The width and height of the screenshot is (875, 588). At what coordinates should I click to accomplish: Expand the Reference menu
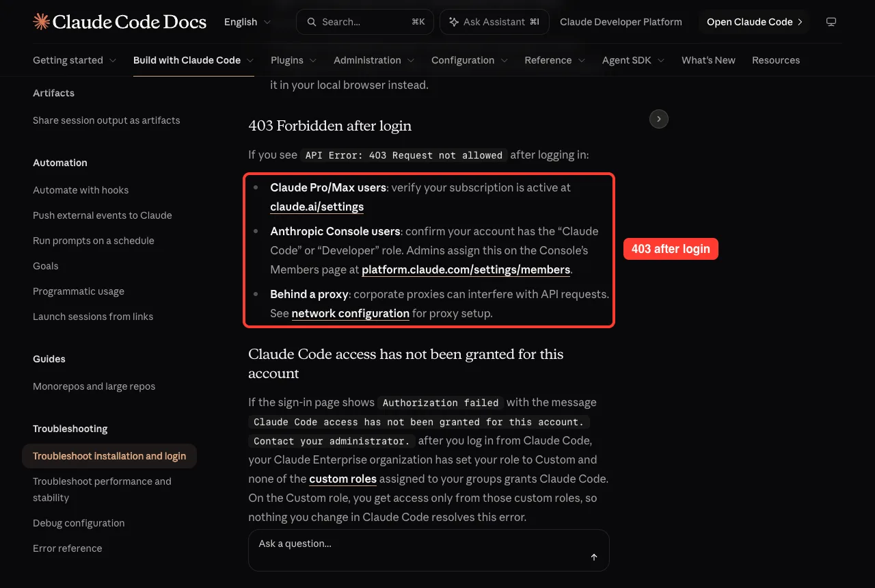coord(555,60)
